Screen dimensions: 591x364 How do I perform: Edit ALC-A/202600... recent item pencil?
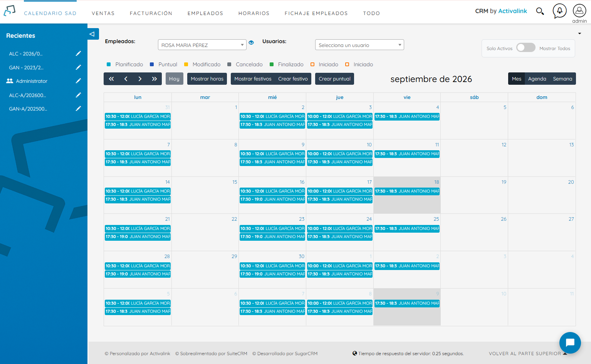[78, 95]
